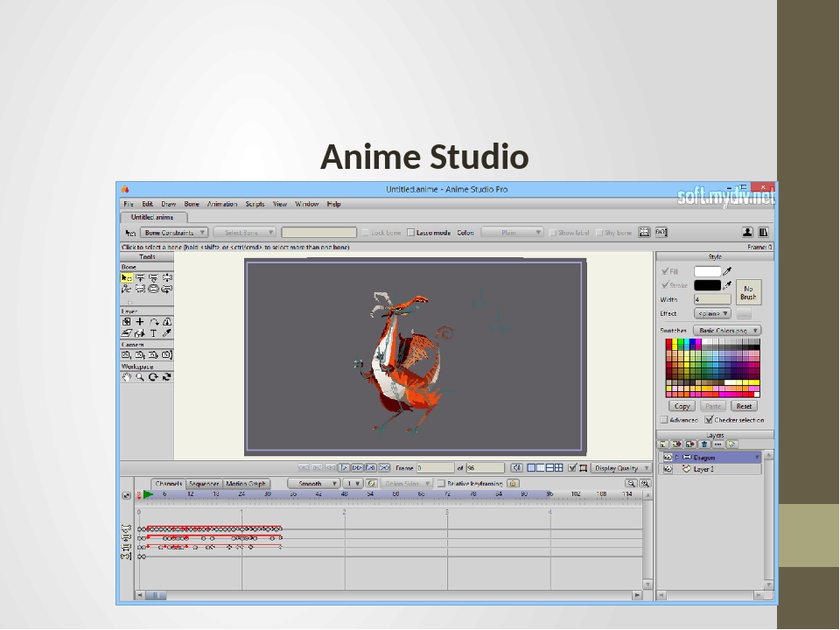Open the File menu
This screenshot has height=630, width=840.
[x=129, y=204]
